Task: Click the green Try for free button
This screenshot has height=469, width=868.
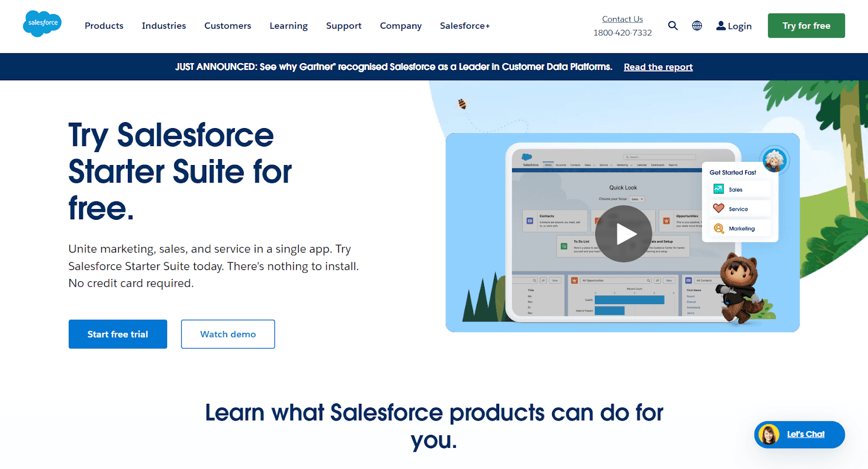Action: (806, 26)
